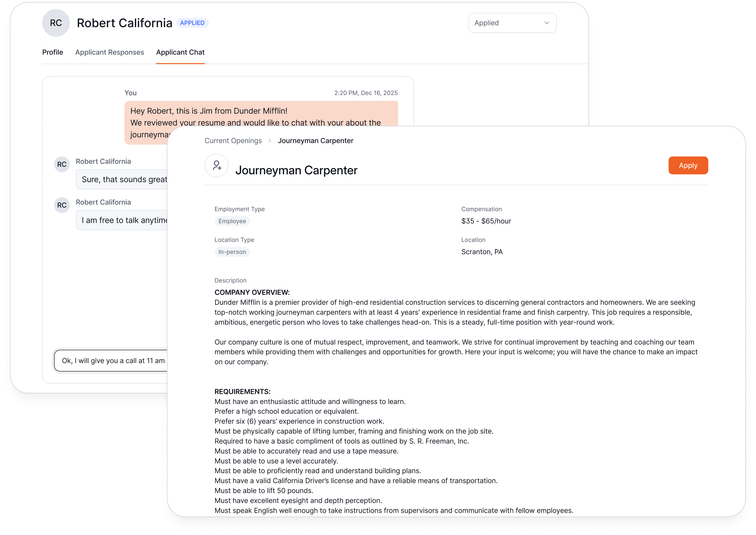The image size is (756, 535).
Task: Click the APPLIED status badge
Action: 192,23
